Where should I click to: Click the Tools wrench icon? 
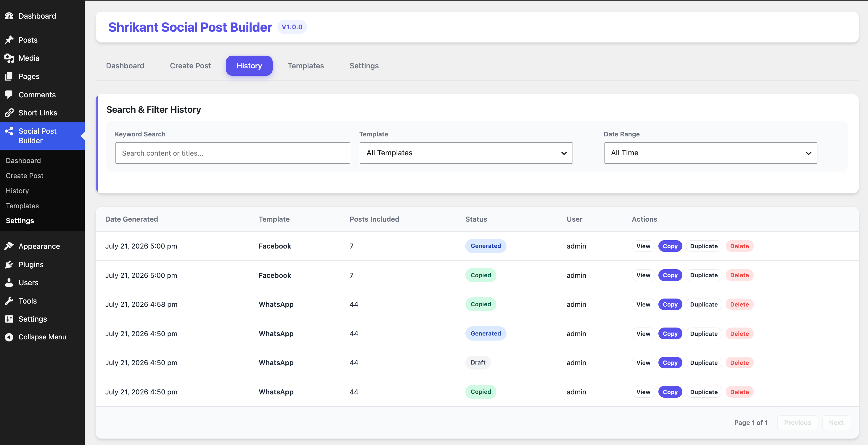(9, 301)
